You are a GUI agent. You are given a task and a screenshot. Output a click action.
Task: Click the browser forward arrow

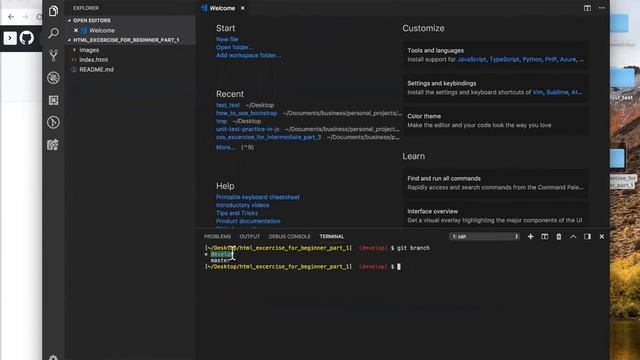(25, 17)
